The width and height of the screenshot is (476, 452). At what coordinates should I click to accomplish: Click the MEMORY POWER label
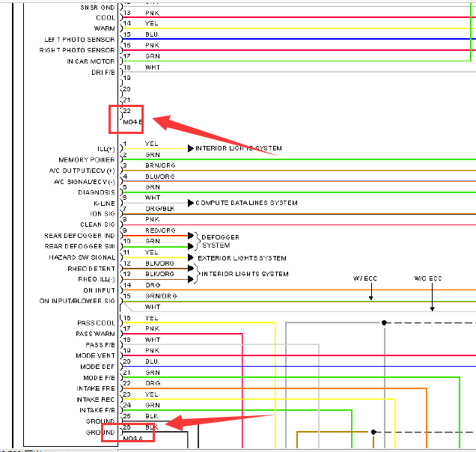pyautogui.click(x=87, y=160)
